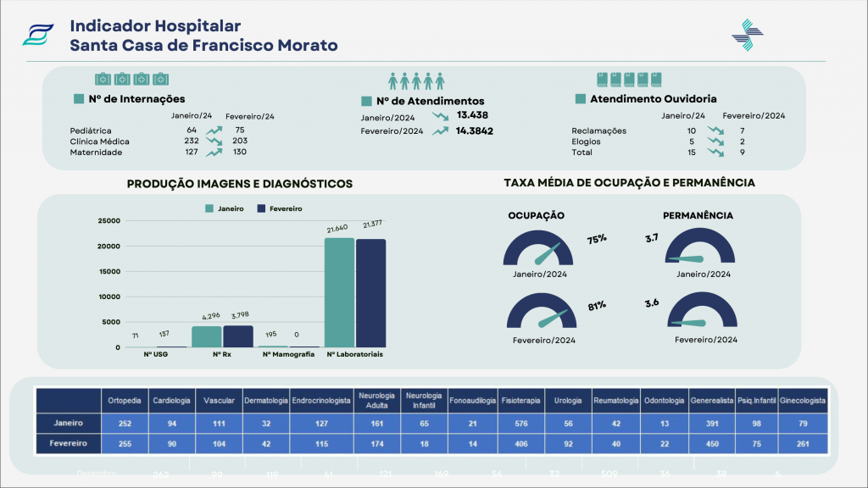
Task: Click the Janeiro Nº Laboratoriais bar
Action: tap(339, 292)
